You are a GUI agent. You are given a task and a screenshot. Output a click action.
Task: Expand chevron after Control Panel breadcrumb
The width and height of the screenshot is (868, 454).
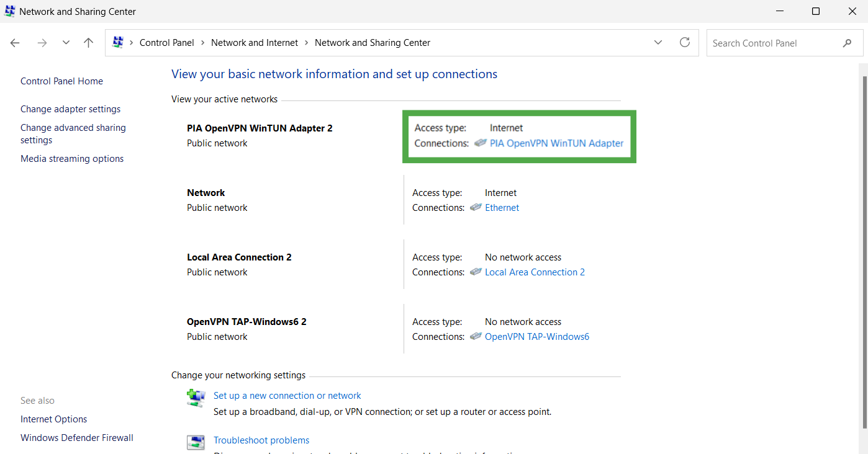tap(202, 43)
